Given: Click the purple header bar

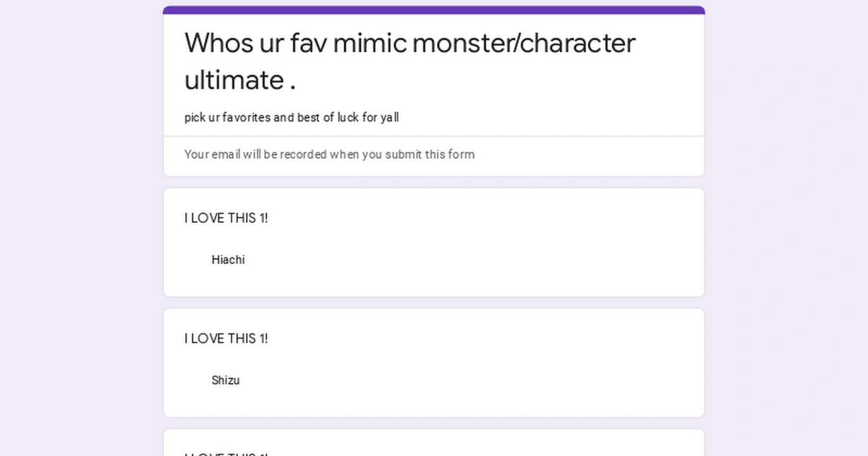Looking at the screenshot, I should click(433, 8).
